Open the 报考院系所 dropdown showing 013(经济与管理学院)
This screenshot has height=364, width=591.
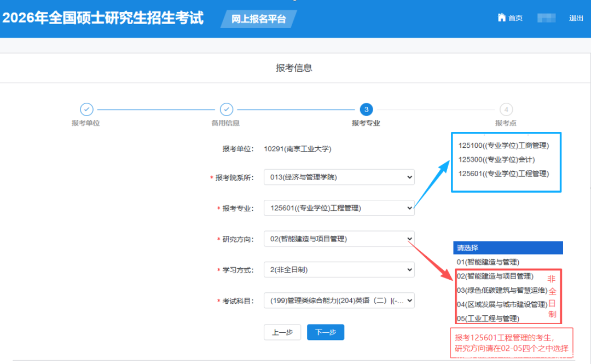[x=339, y=177]
